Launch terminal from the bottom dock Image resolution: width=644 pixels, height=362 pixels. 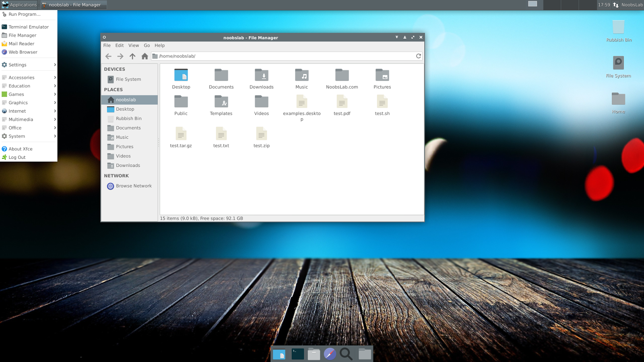click(298, 354)
